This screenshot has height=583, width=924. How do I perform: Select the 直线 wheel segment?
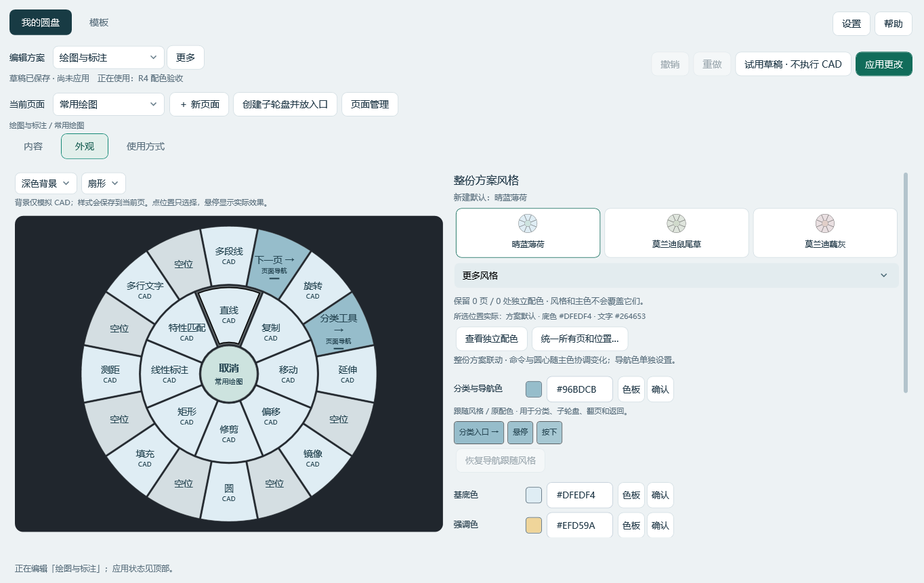(x=229, y=315)
